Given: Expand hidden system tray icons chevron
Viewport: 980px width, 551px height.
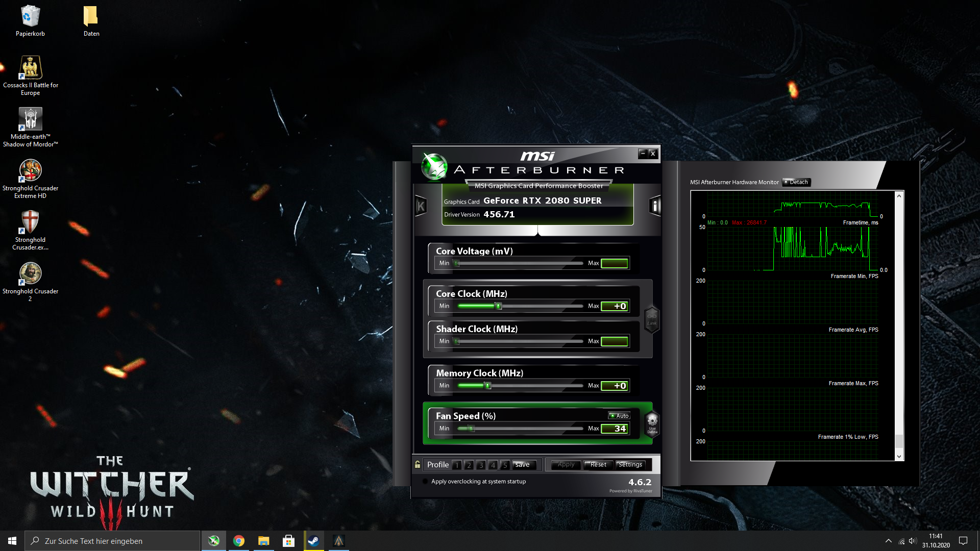Looking at the screenshot, I should pyautogui.click(x=888, y=541).
